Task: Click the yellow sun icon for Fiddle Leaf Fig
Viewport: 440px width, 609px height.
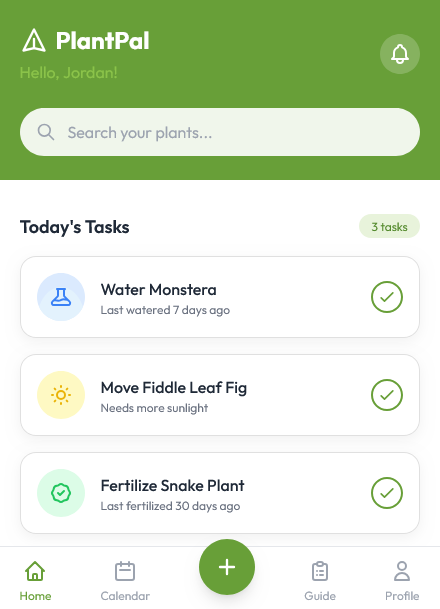Action: click(x=61, y=395)
